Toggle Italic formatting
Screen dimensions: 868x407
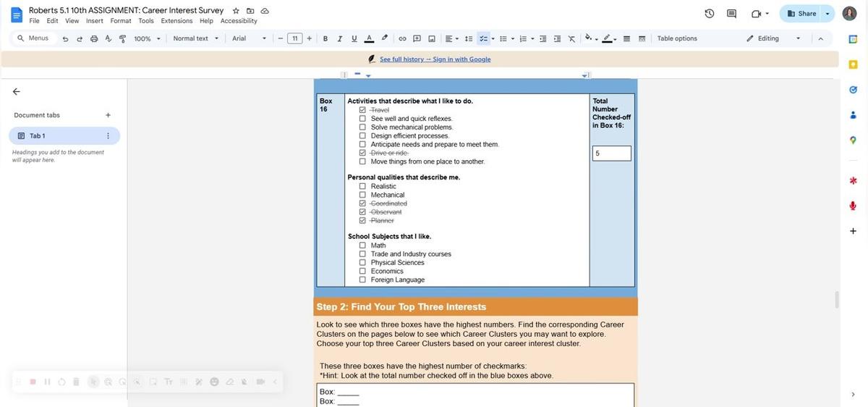339,38
